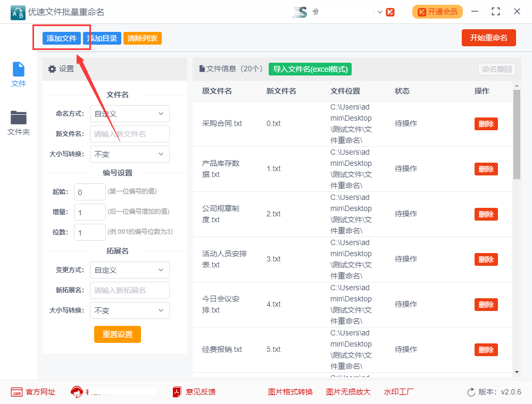The height and width of the screenshot is (404, 532).
Task: Click the app logo in title bar
Action: [18, 12]
